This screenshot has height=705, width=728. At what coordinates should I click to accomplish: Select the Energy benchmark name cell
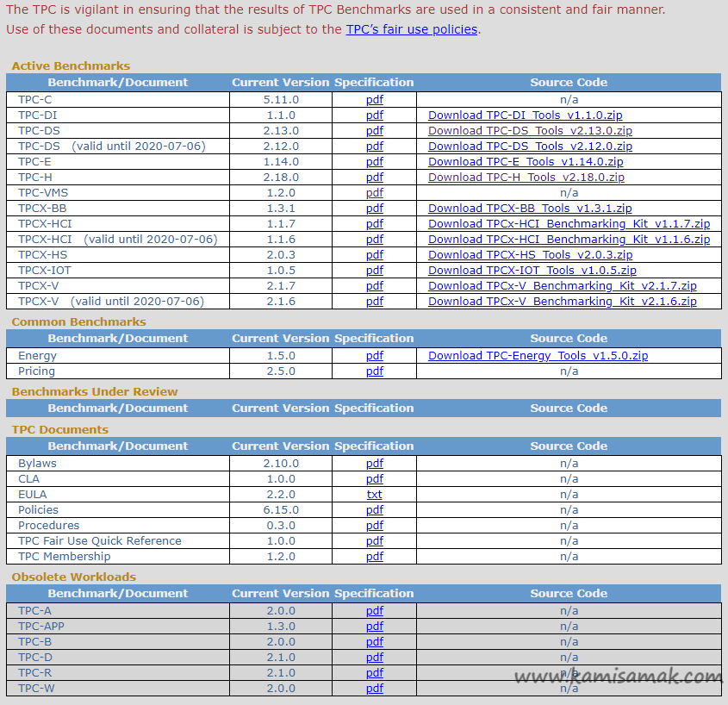click(x=118, y=356)
